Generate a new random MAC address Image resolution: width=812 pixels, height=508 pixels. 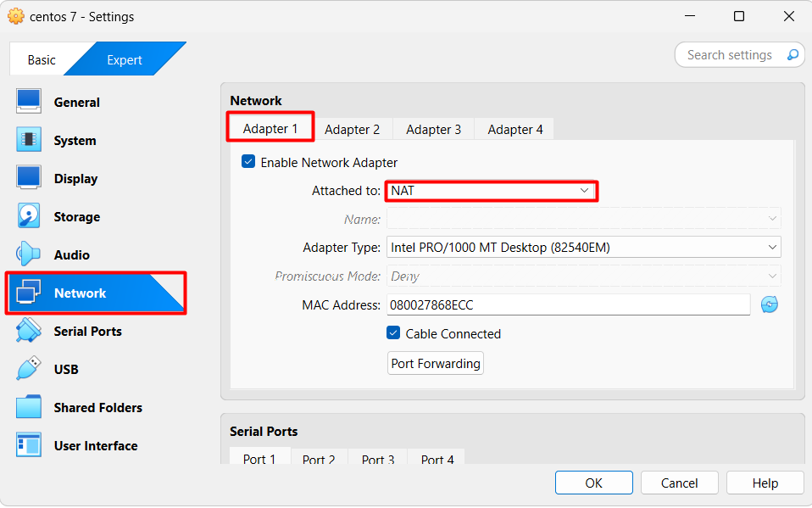tap(769, 304)
